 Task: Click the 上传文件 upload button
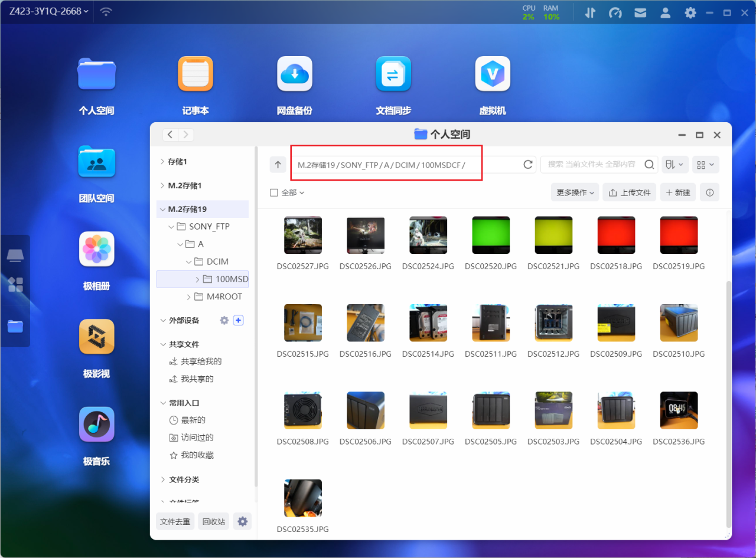tap(629, 192)
